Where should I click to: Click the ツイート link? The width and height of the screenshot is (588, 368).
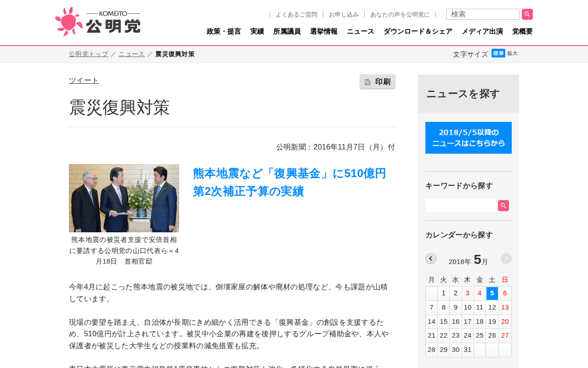(x=84, y=80)
